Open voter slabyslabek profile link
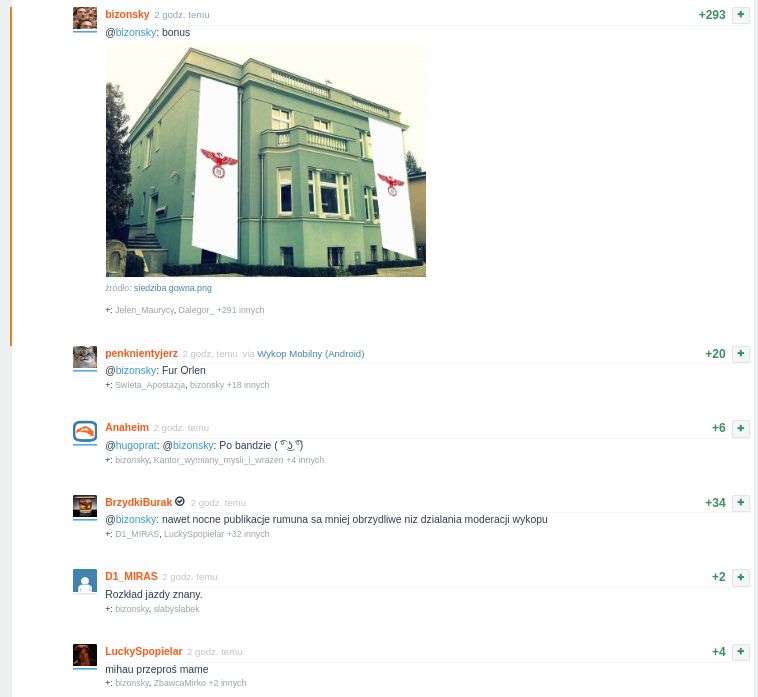 click(x=176, y=609)
